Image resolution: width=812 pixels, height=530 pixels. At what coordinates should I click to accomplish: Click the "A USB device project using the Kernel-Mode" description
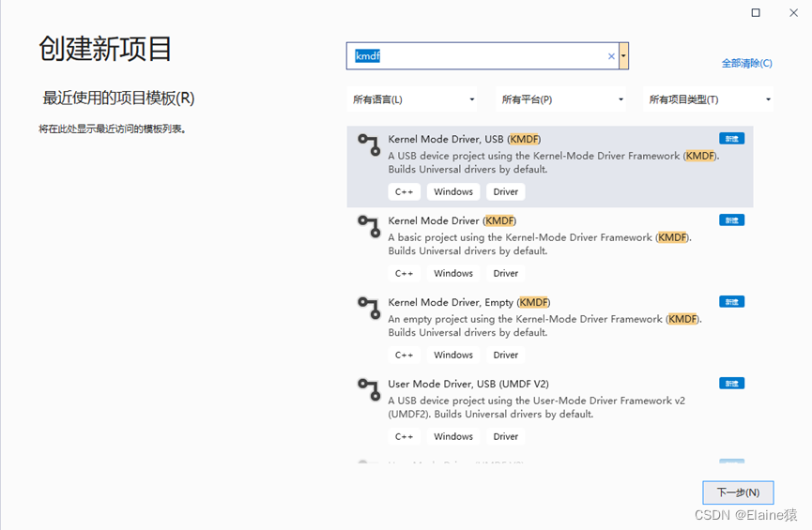pyautogui.click(x=554, y=162)
